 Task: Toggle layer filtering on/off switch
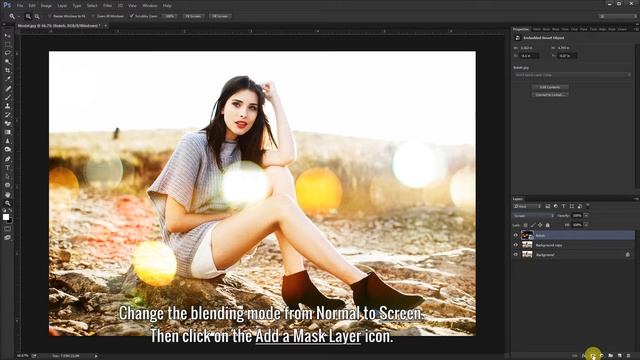[x=588, y=206]
